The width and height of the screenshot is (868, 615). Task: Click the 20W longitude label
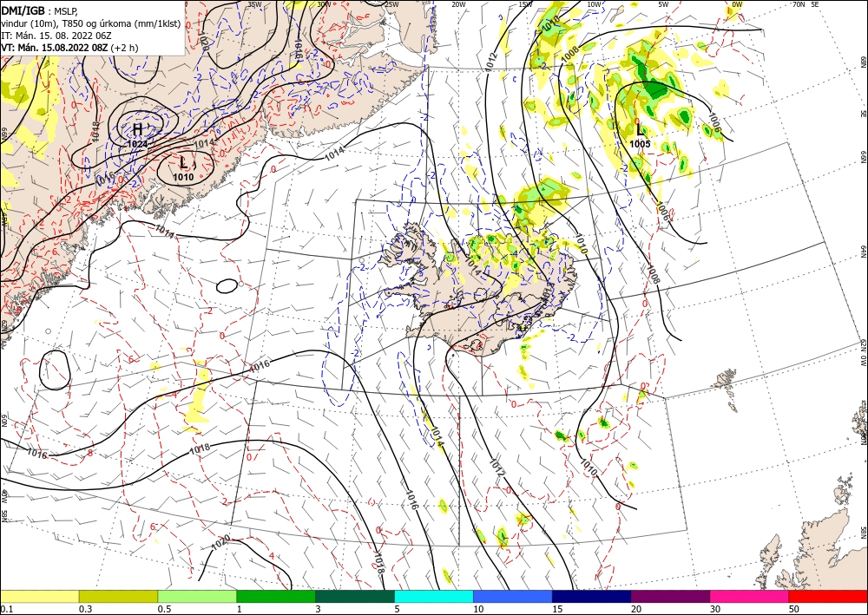pyautogui.click(x=458, y=4)
